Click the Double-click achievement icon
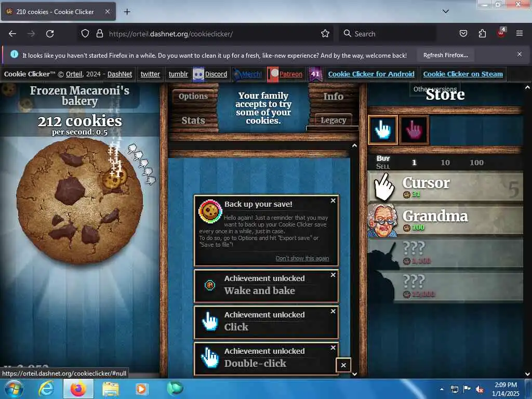 [x=210, y=358]
